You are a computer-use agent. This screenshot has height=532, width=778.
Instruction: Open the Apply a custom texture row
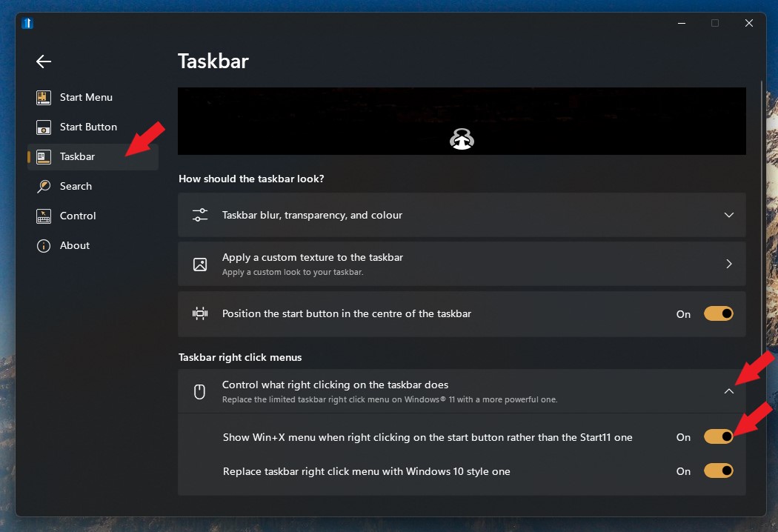(462, 264)
